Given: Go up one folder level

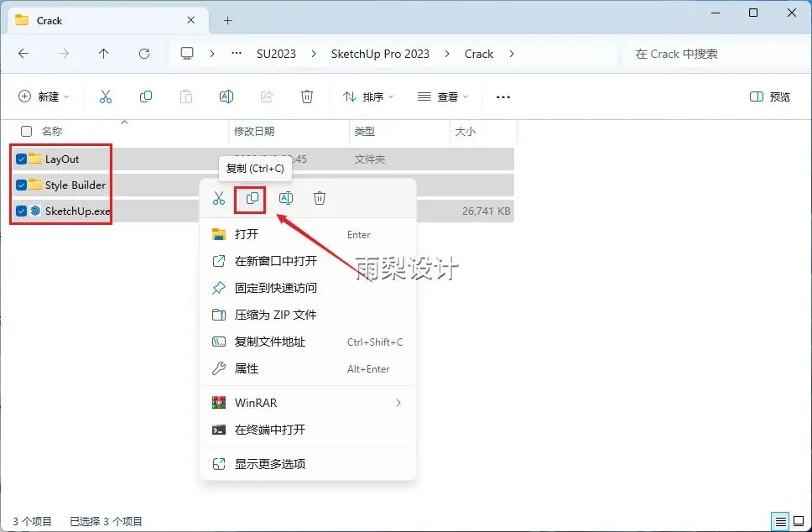Looking at the screenshot, I should pos(103,54).
